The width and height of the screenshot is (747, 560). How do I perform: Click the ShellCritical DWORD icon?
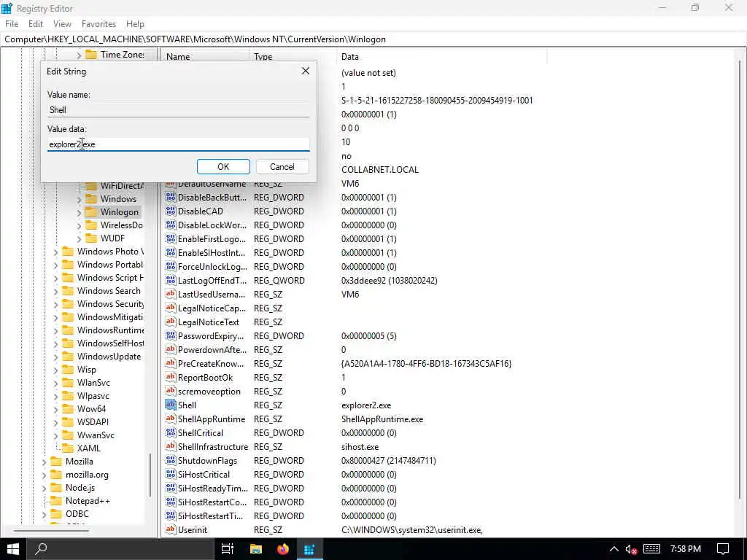coord(171,433)
